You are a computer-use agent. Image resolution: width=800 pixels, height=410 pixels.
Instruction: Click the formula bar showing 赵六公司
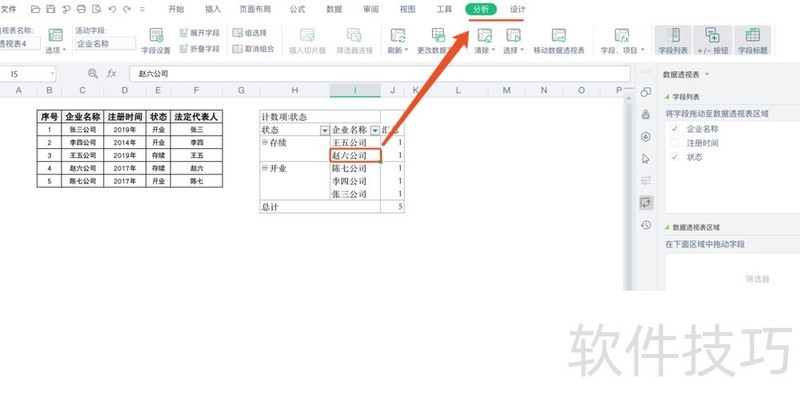pos(380,73)
